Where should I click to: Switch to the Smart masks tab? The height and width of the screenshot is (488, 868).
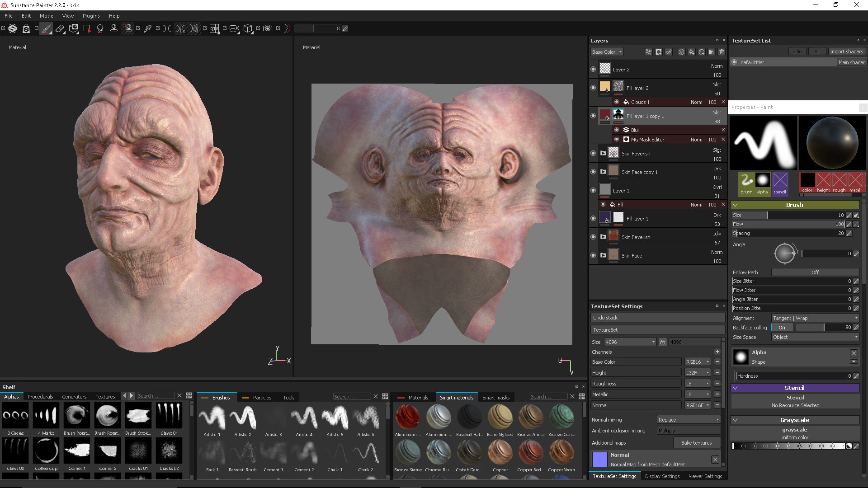(496, 397)
